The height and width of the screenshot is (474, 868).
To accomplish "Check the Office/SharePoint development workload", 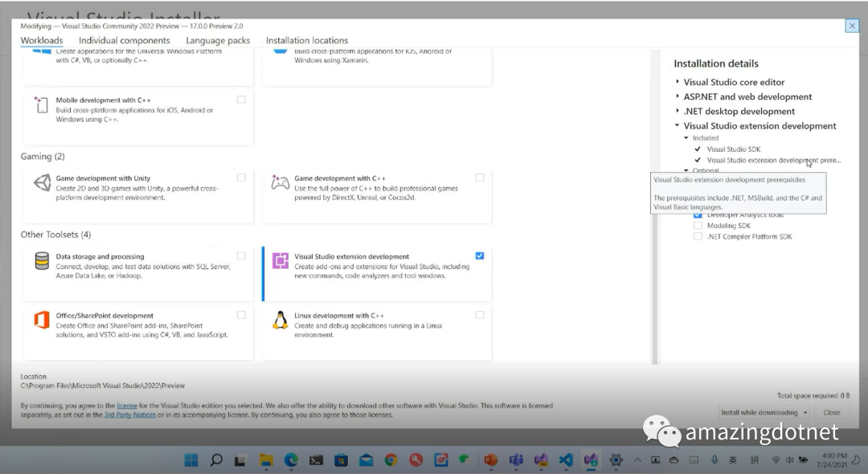I will pos(241,315).
